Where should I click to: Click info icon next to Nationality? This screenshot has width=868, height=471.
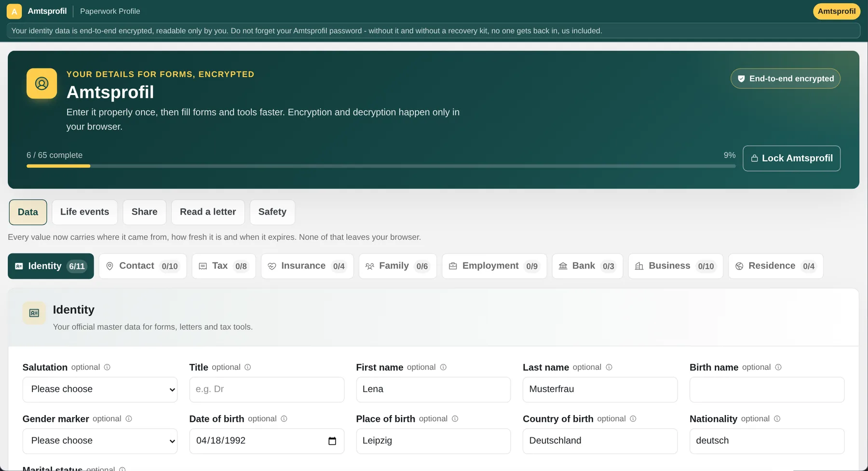click(777, 419)
